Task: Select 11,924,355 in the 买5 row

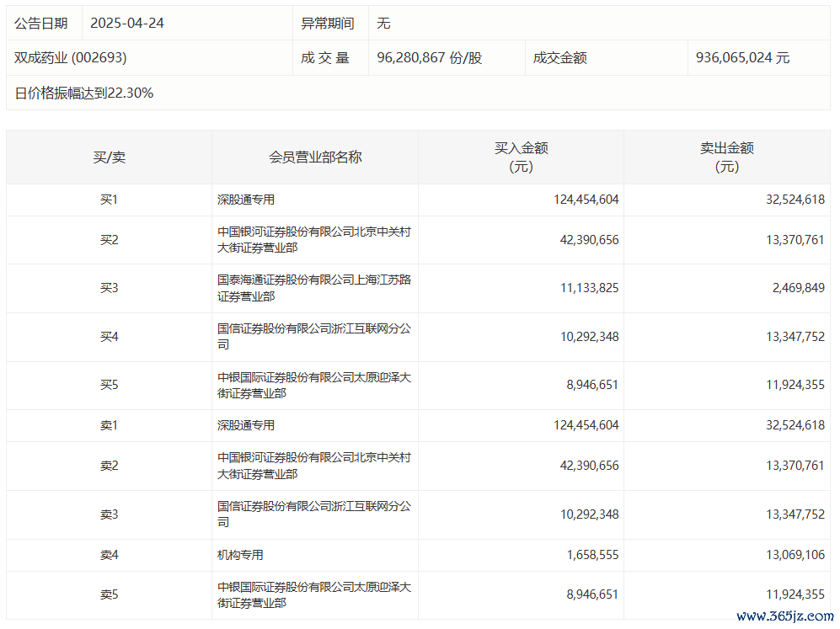Action: pos(795,385)
